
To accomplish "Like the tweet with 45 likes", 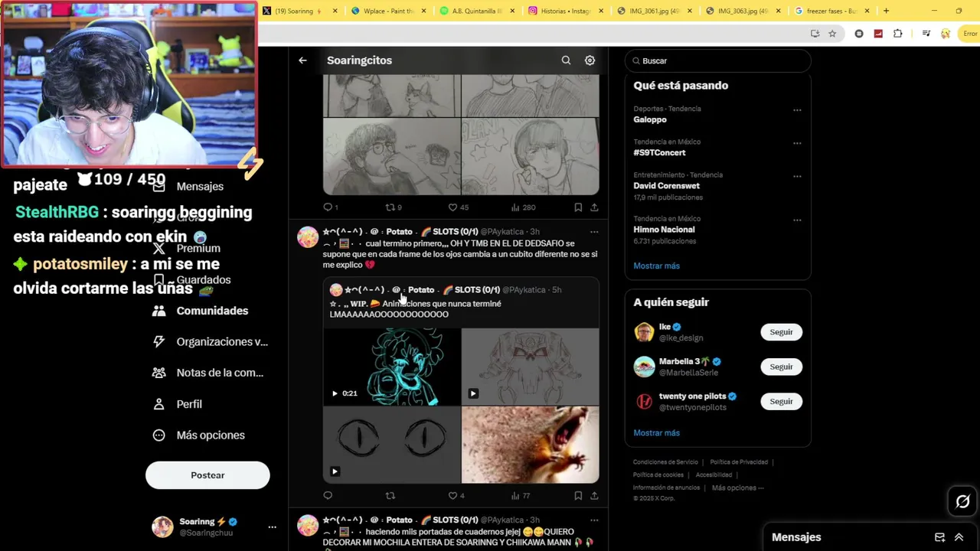I will point(459,207).
